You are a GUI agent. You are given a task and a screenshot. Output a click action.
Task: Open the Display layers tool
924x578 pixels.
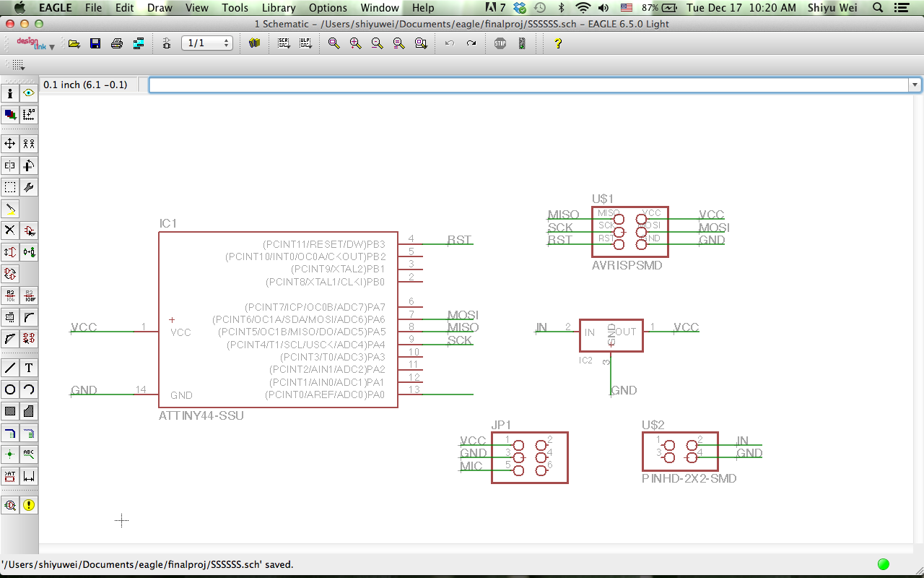coord(10,115)
